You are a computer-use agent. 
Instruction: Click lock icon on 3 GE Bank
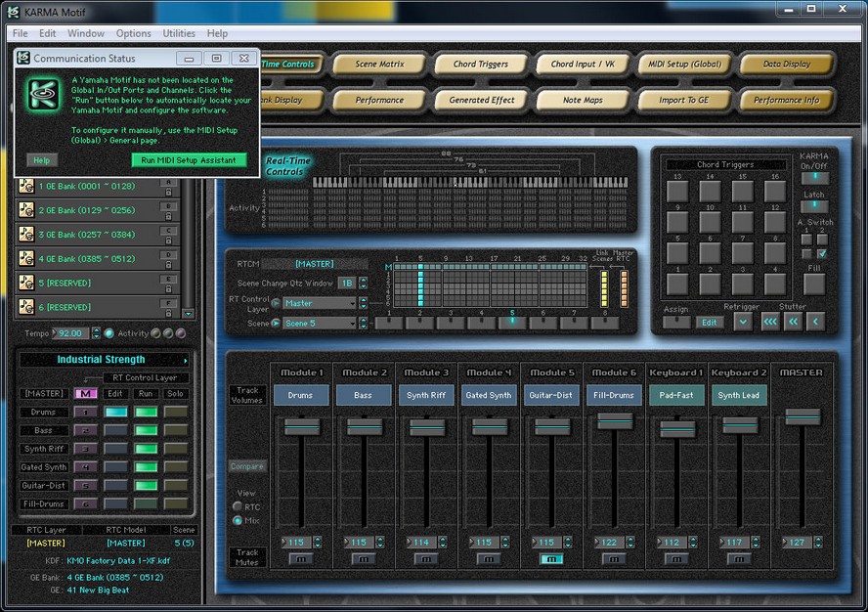pyautogui.click(x=168, y=239)
